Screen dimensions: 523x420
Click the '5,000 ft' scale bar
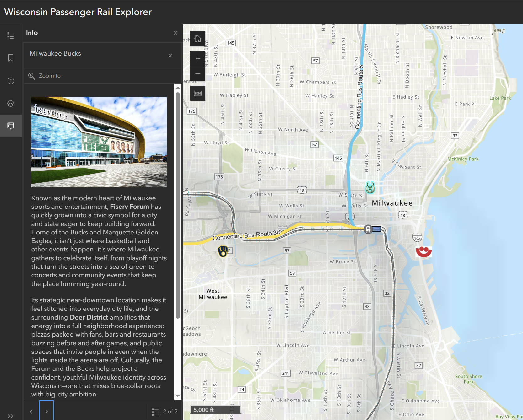click(216, 410)
